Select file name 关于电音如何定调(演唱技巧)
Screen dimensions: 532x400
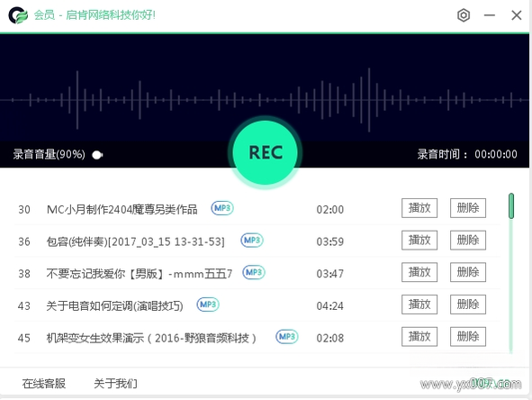pyautogui.click(x=114, y=306)
